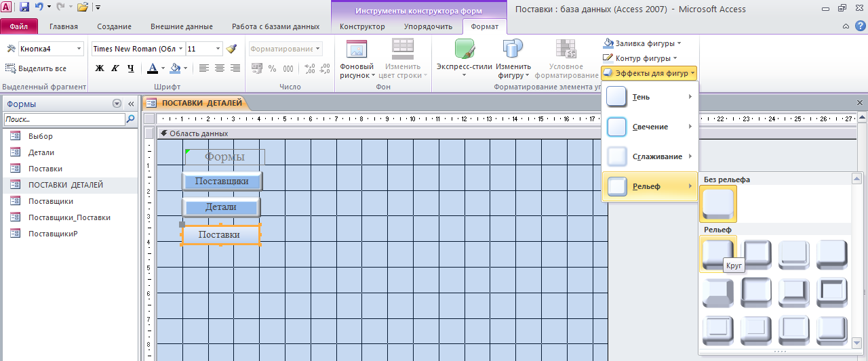Open the Times New Roman font dropdown
This screenshot has width=868, height=361.
pos(180,49)
